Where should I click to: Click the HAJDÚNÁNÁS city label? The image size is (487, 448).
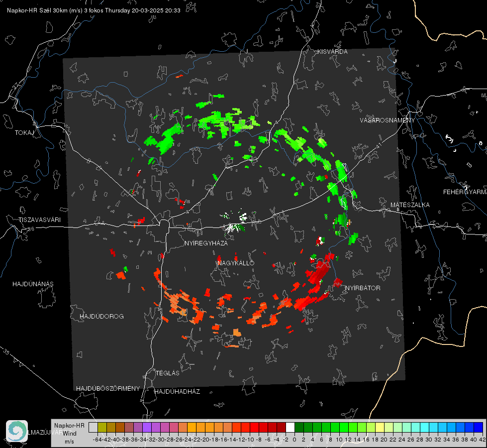click(33, 284)
